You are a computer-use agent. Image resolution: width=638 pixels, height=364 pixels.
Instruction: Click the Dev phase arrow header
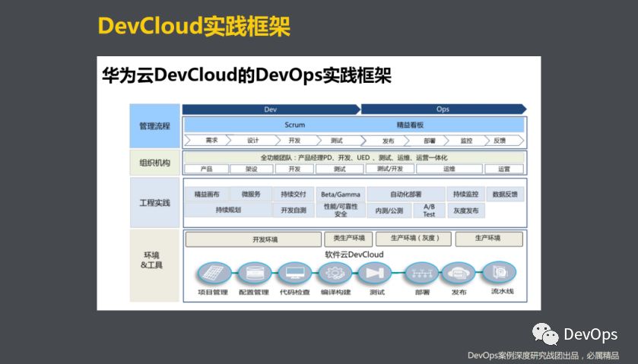click(x=271, y=109)
